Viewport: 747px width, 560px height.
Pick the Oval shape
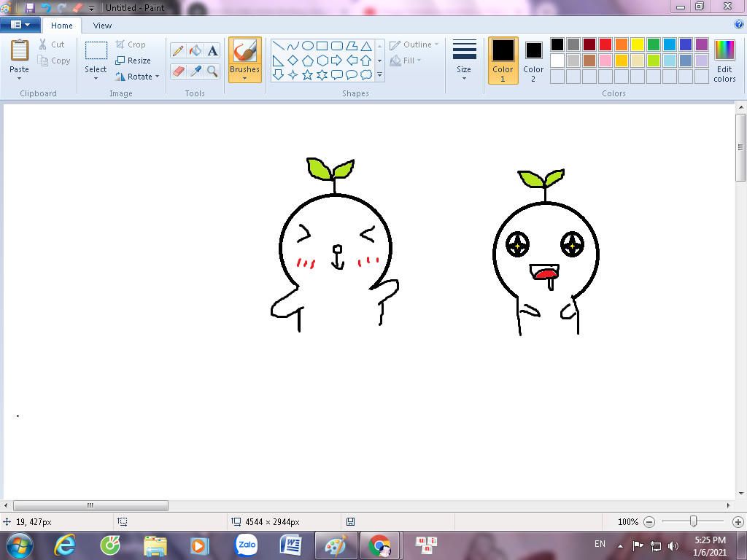(x=308, y=46)
